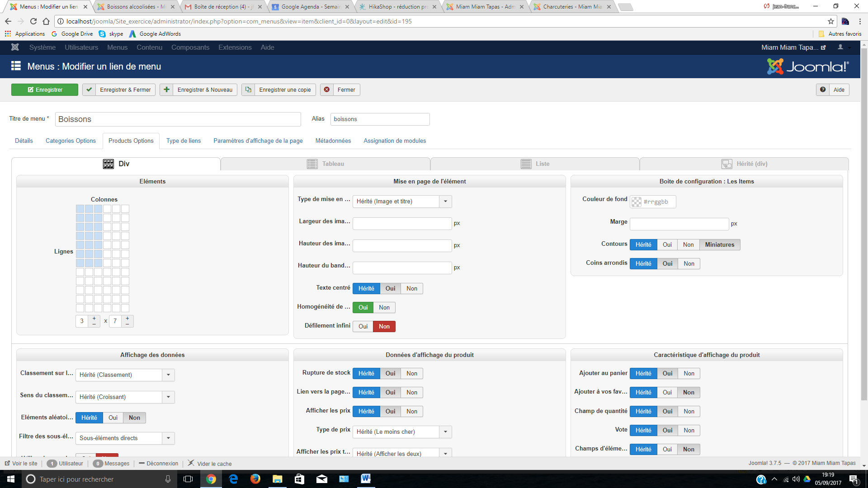Set Homogénéité option to Non
Viewport: 868px width, 488px height.
coord(384,308)
